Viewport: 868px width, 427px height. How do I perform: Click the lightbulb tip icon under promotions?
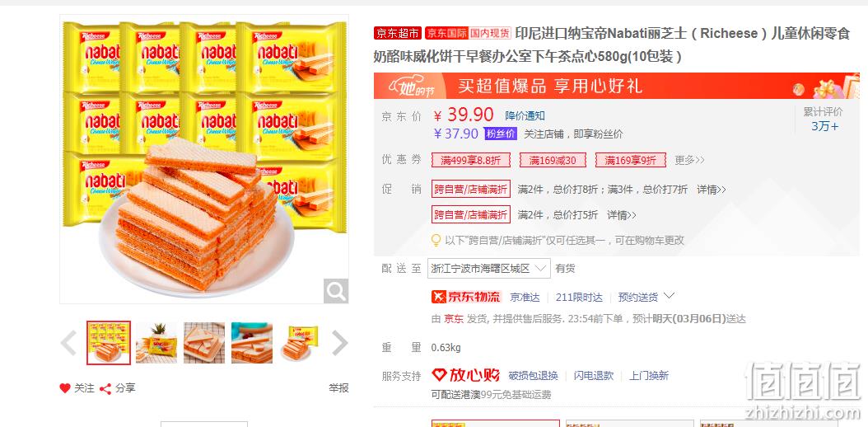(436, 241)
